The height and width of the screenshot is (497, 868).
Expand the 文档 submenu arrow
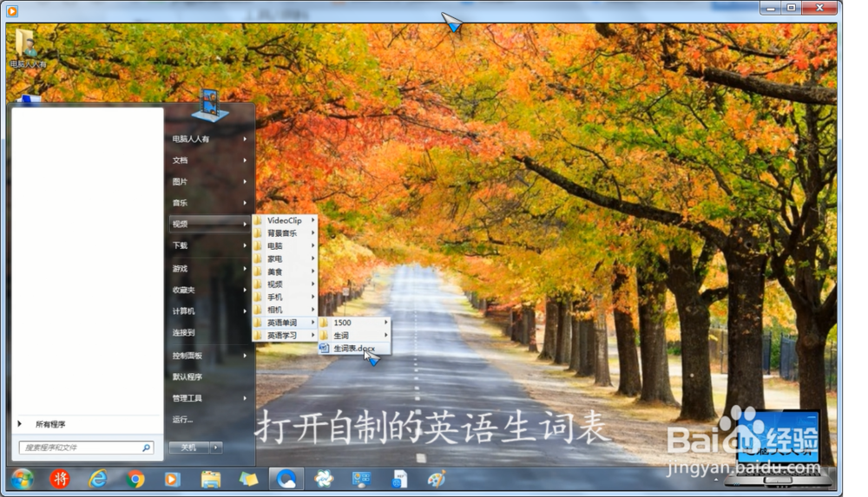pyautogui.click(x=245, y=160)
